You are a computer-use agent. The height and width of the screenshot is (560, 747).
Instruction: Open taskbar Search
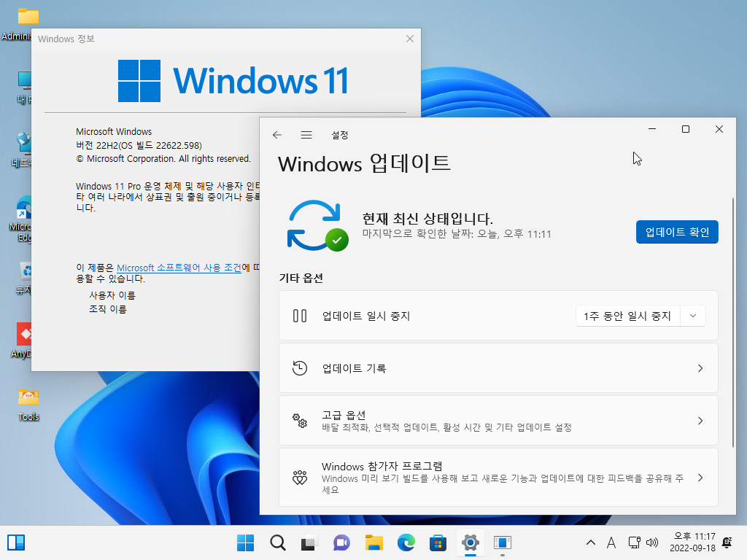pos(278,542)
